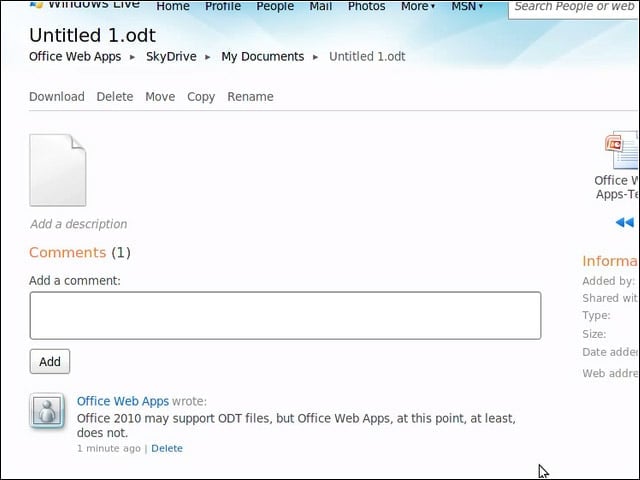Click the 'Size:' information label

(x=594, y=334)
